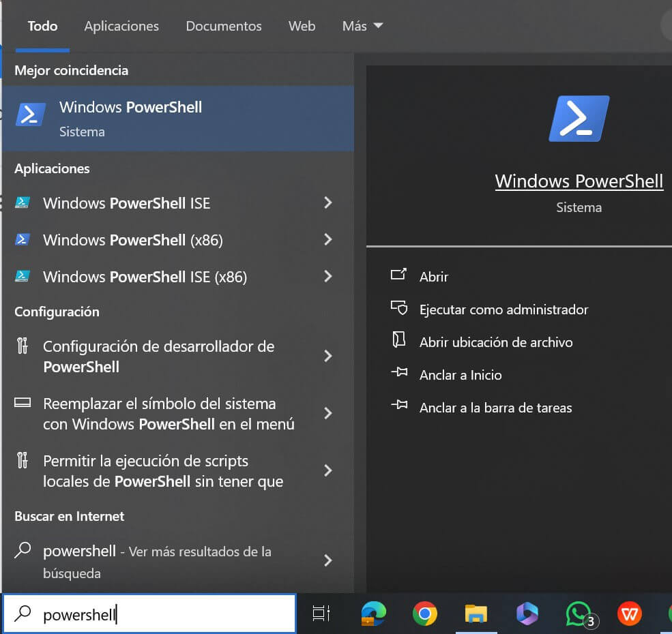Open the Más dropdown menu

coord(362,26)
